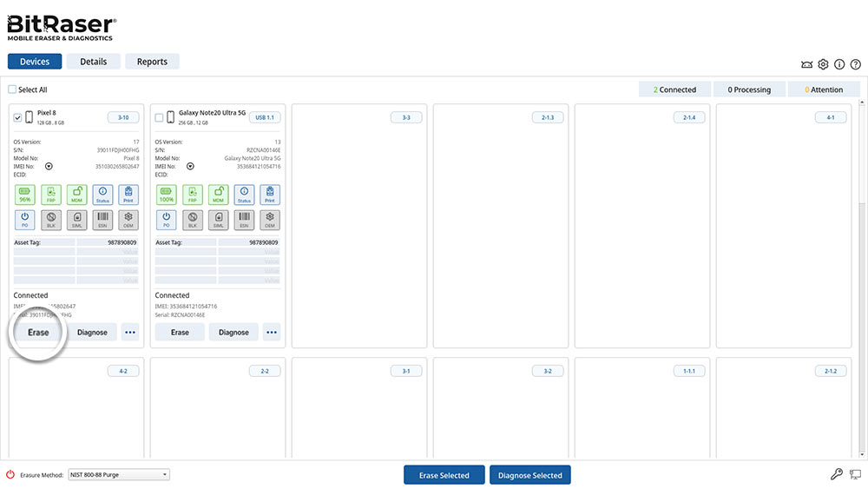Check the Galaxy Note20 Ultra 5G checkbox
This screenshot has width=868, height=489.
click(160, 117)
